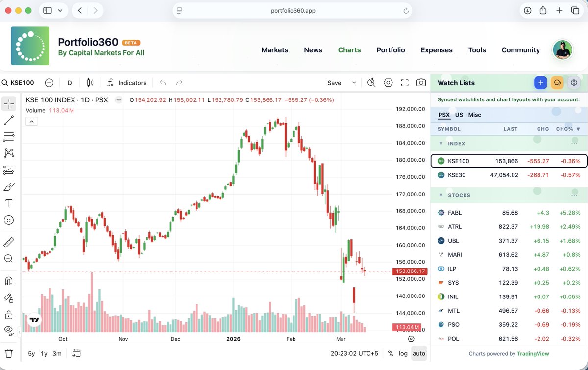Switch to the US watchlist tab
Viewport: 588px width, 370px height.
[459, 115]
